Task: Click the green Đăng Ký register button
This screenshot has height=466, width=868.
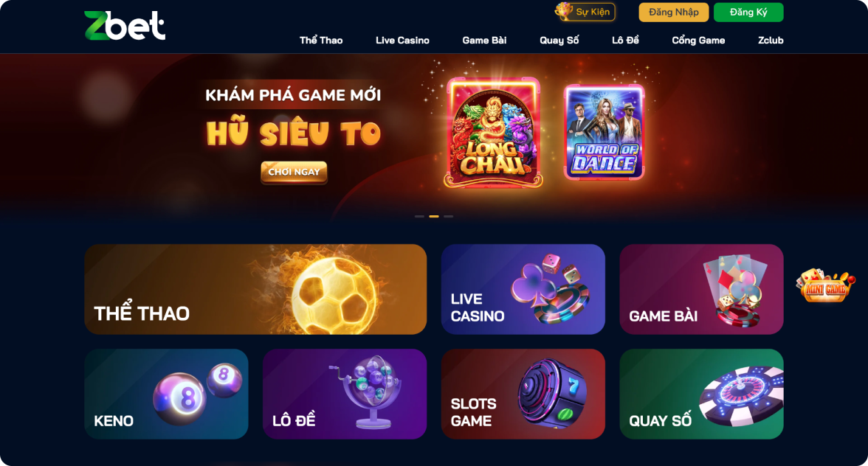Action: [x=748, y=12]
